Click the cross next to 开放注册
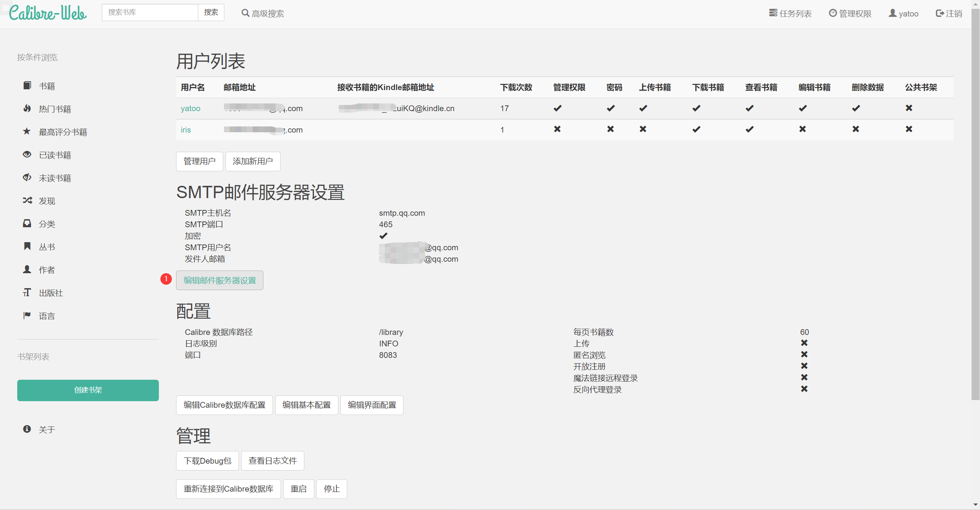Viewport: 980px width, 510px height. (x=804, y=366)
